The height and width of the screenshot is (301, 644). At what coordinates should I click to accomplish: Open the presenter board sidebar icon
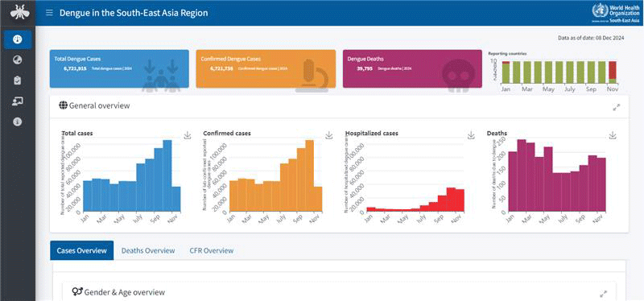point(18,101)
